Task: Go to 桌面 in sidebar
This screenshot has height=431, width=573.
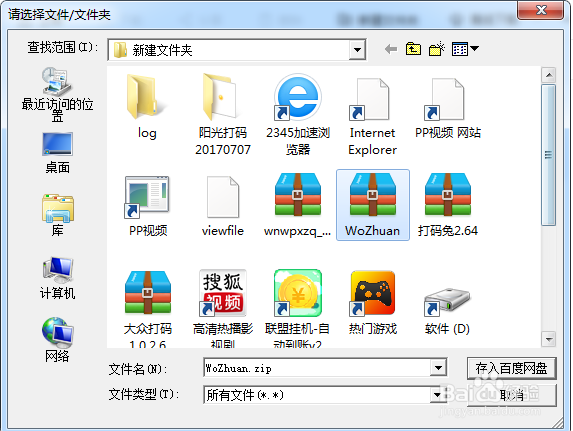Action: point(57,153)
